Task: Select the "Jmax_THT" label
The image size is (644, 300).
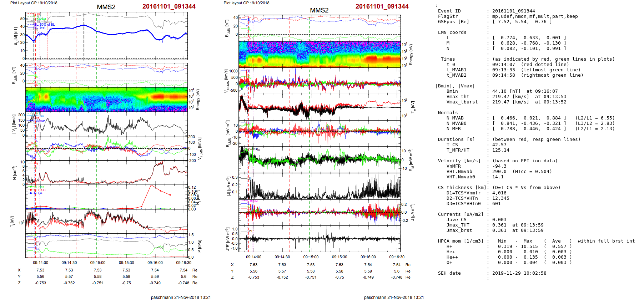Action: pos(458,225)
